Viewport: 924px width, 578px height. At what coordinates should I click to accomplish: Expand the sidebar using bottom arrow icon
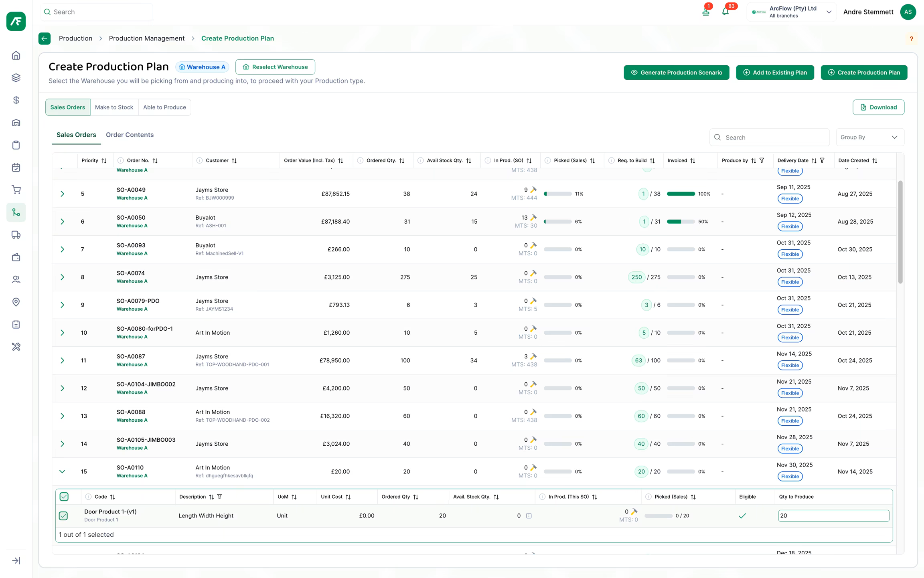16,560
